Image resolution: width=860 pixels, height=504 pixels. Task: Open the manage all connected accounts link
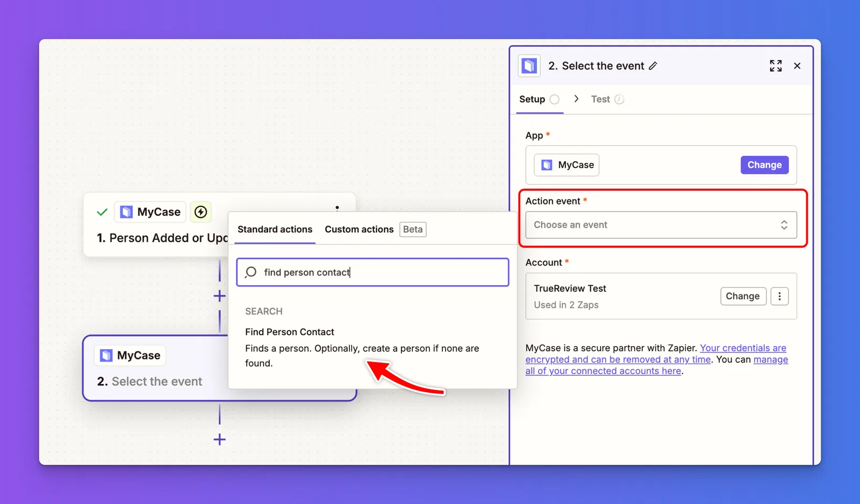(657, 365)
